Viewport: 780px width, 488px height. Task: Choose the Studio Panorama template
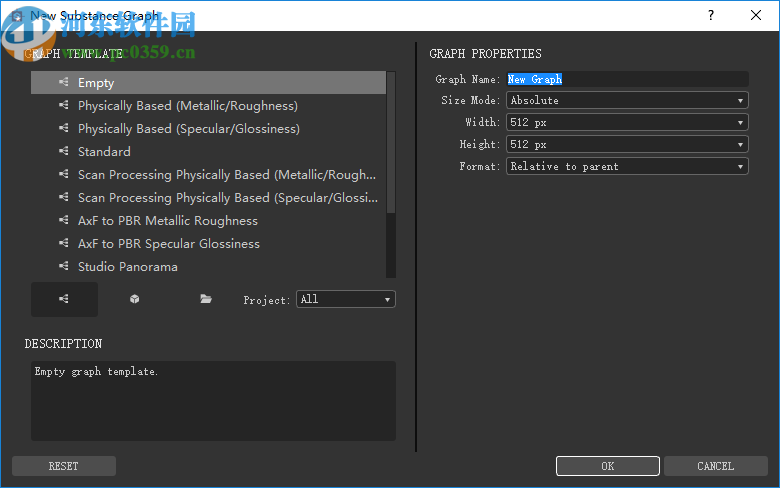(x=208, y=266)
